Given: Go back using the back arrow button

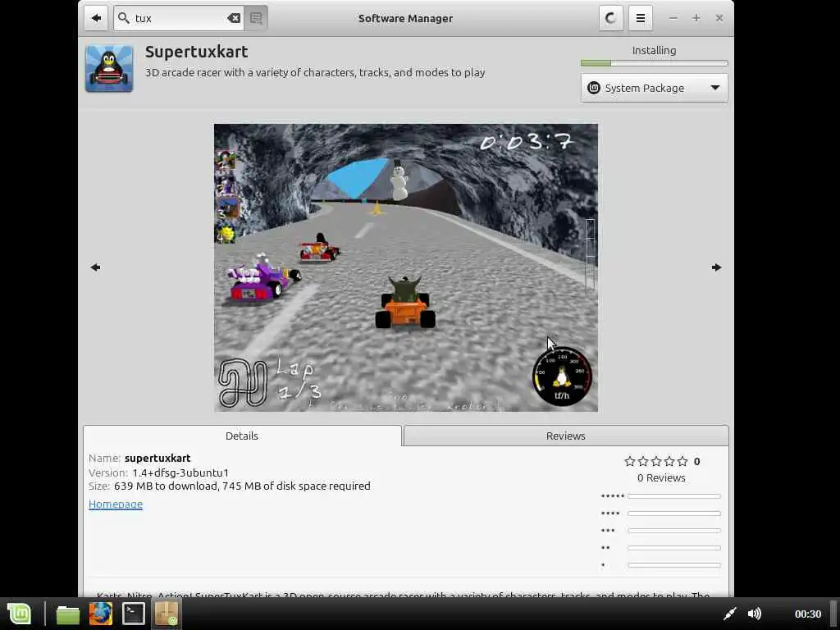Looking at the screenshot, I should click(96, 18).
